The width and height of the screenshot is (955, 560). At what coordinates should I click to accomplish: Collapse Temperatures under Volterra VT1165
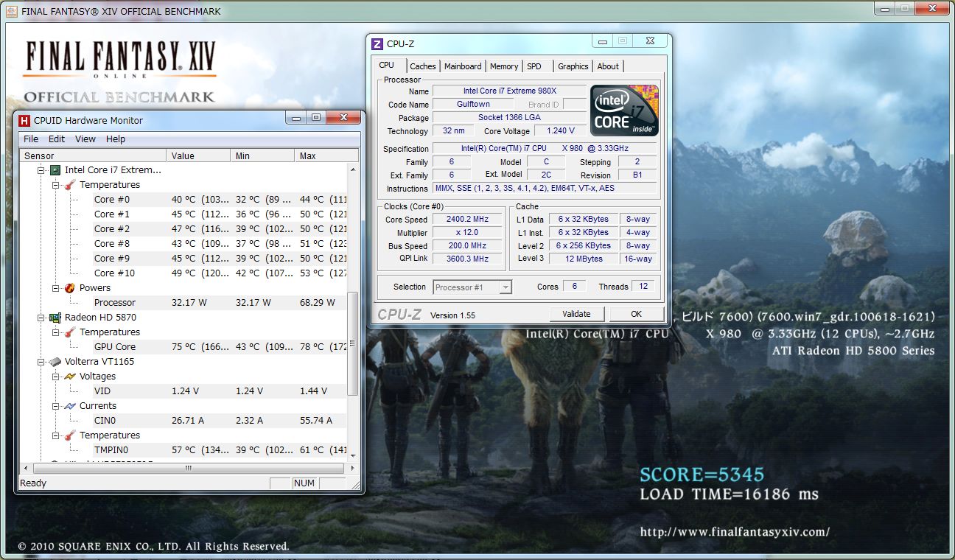coord(56,435)
